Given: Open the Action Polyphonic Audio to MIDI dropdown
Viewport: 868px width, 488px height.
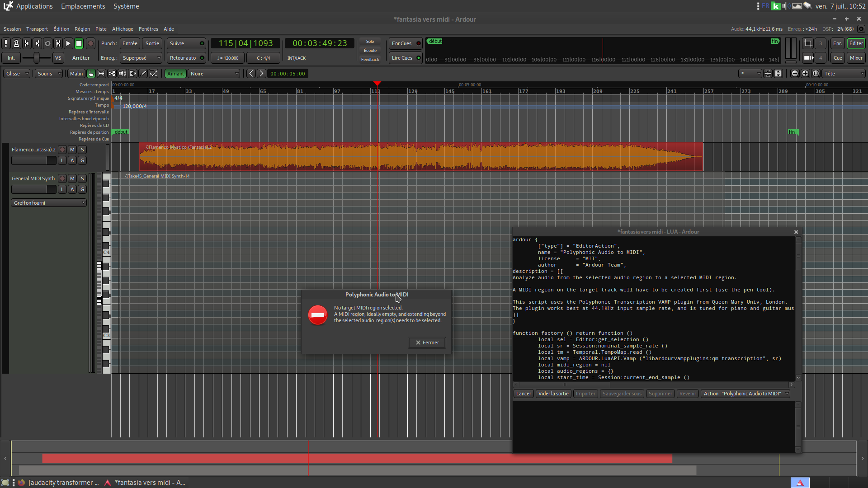Looking at the screenshot, I should [x=745, y=394].
